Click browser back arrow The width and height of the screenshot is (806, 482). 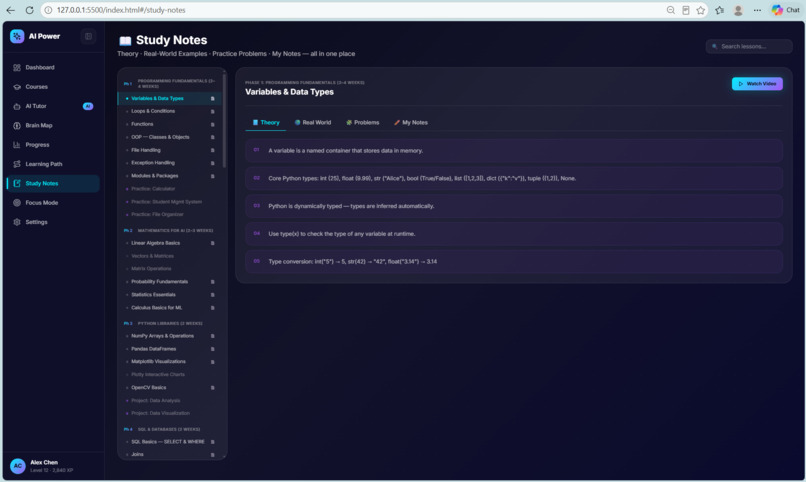(10, 10)
